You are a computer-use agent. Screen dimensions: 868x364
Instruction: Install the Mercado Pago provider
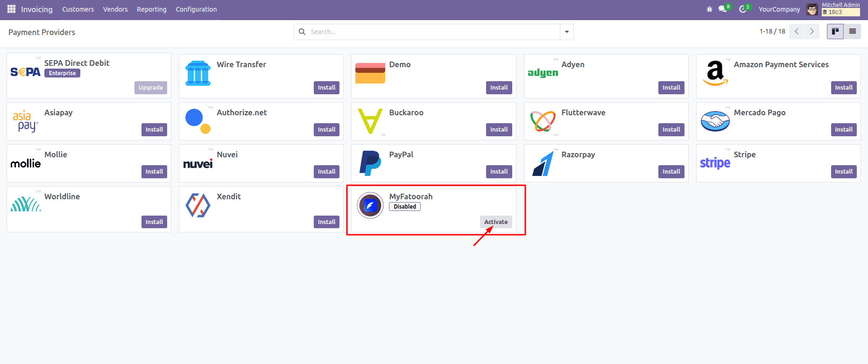[x=844, y=130]
